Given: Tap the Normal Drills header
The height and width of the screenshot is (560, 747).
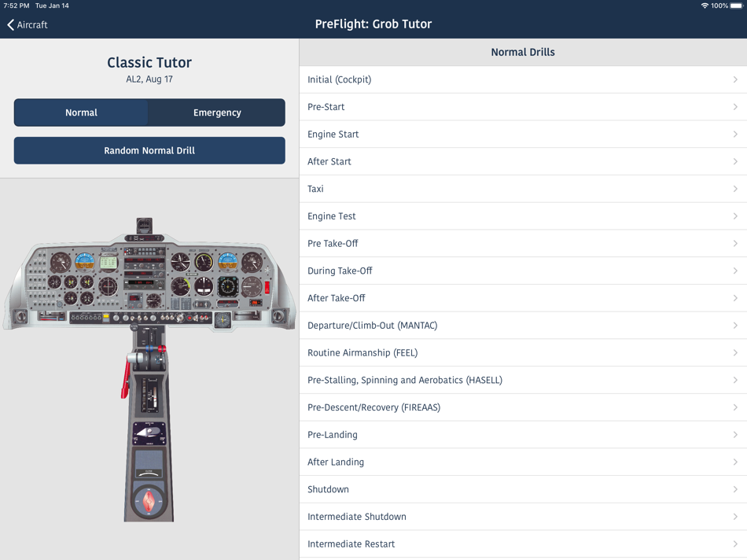Looking at the screenshot, I should 523,52.
